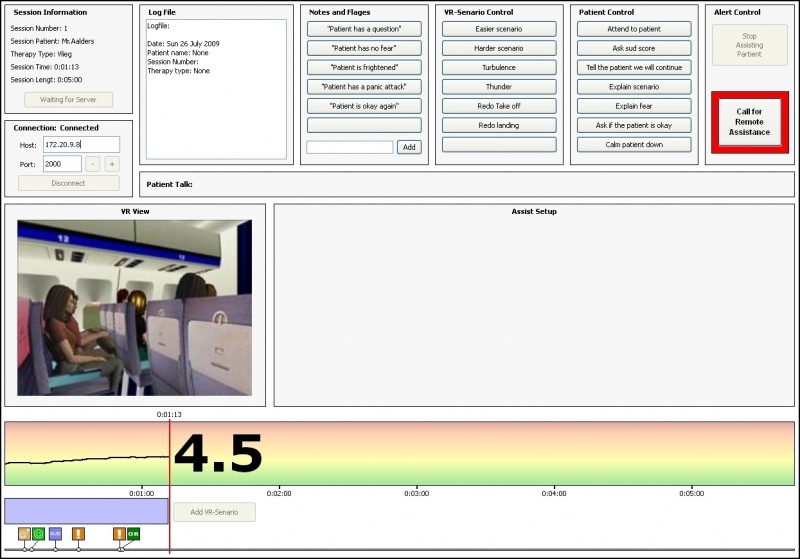The width and height of the screenshot is (800, 559).
Task: Click the Add VR-Senario button
Action: coord(214,512)
